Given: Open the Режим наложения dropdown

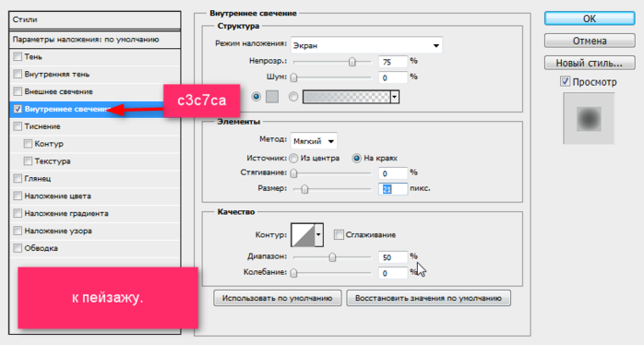Looking at the screenshot, I should pyautogui.click(x=366, y=45).
